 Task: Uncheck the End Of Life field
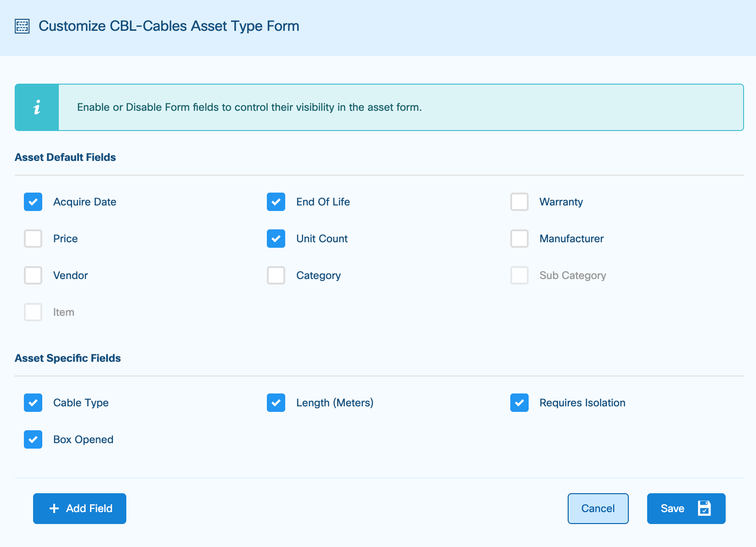(276, 202)
